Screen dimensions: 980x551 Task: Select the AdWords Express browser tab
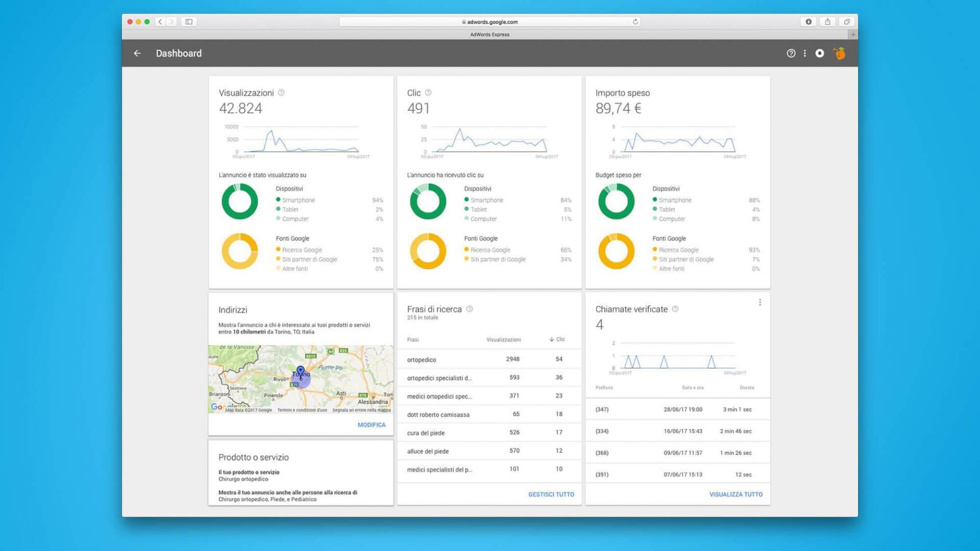point(490,35)
